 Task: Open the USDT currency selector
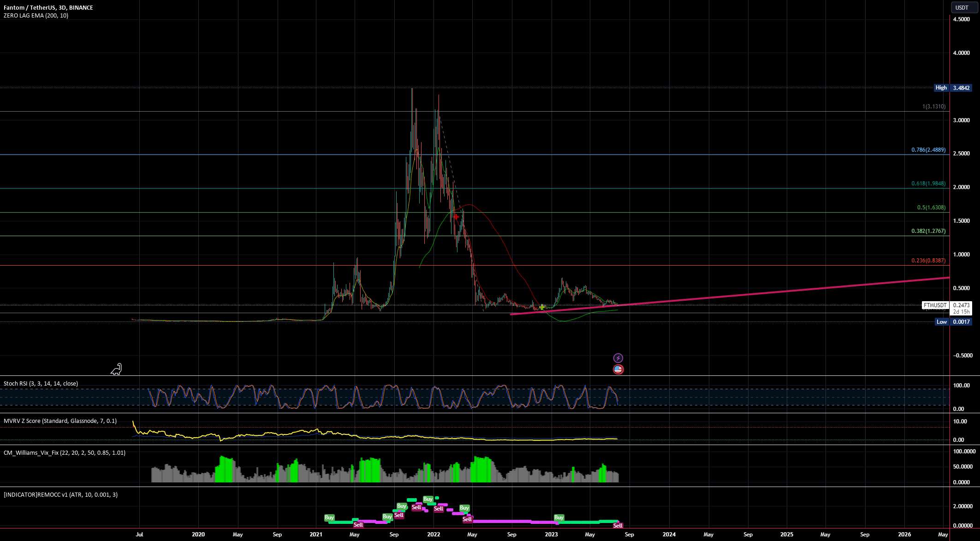964,7
